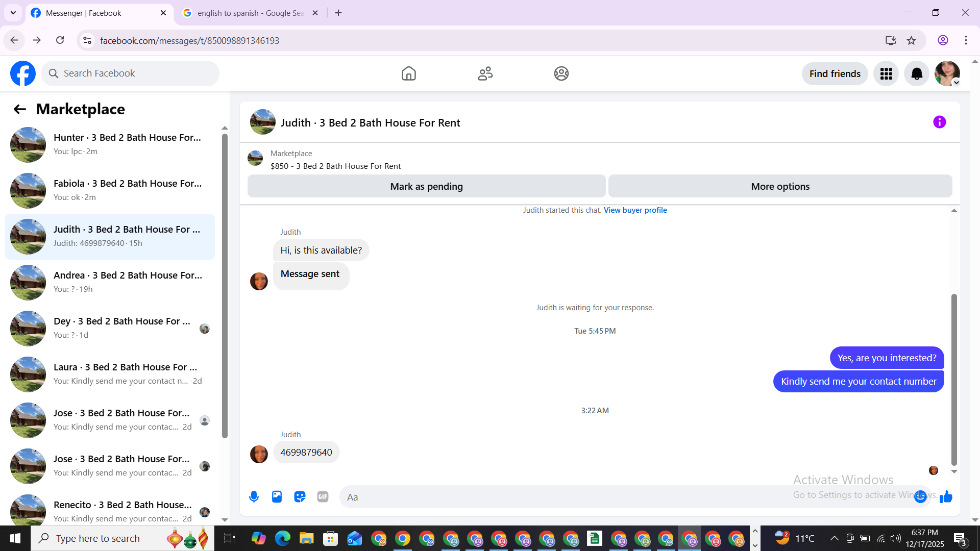The width and height of the screenshot is (980, 551).
Task: Open the Friends tab in navigation
Action: 485,74
